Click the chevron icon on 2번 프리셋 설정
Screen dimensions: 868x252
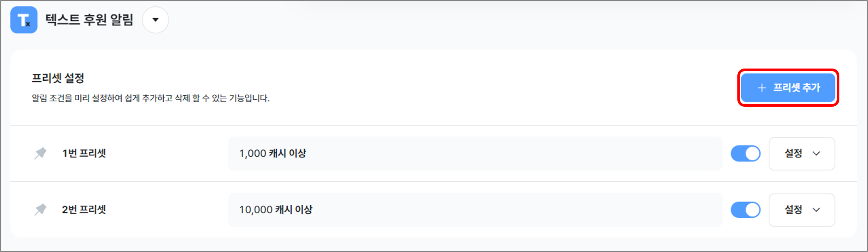(816, 210)
